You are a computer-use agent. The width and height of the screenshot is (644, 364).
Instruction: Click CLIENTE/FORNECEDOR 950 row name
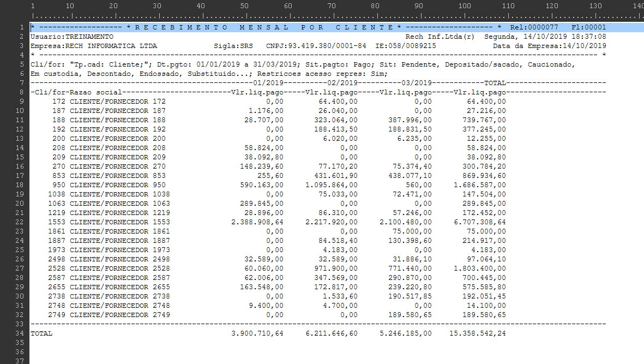[x=117, y=186]
